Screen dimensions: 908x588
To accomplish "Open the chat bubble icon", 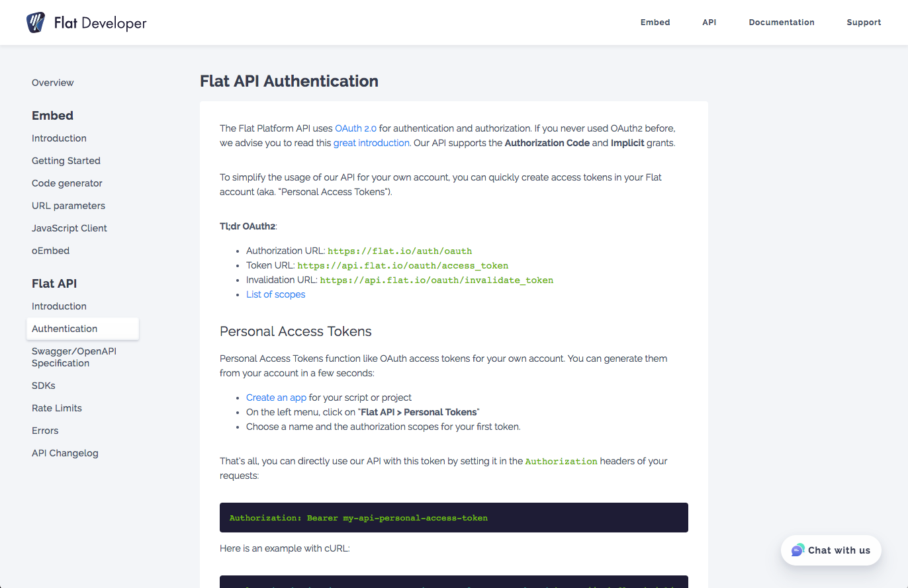I will 797,550.
